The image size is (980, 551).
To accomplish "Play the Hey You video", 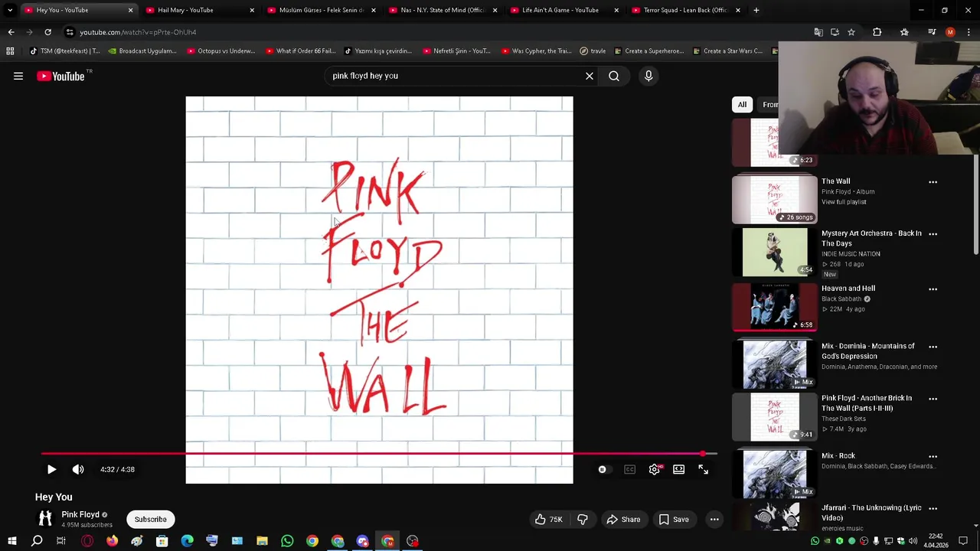I will [x=51, y=469].
